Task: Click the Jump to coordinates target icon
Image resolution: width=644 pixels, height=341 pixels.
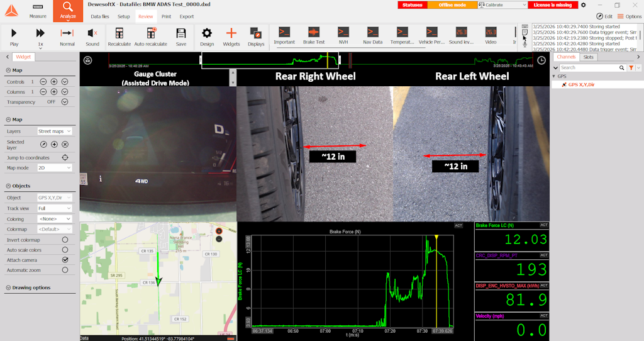Action: (65, 158)
